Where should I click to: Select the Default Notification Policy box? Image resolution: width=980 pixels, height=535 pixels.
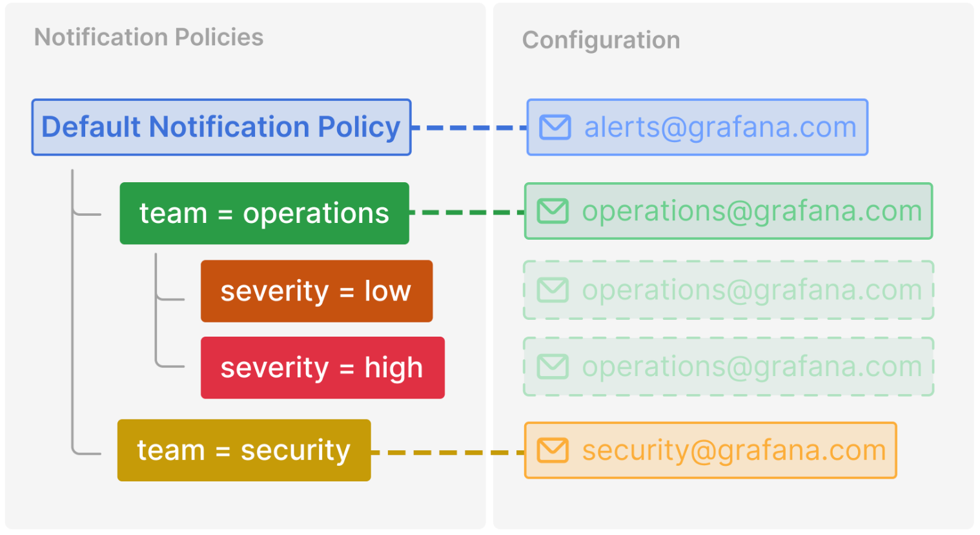click(x=221, y=127)
